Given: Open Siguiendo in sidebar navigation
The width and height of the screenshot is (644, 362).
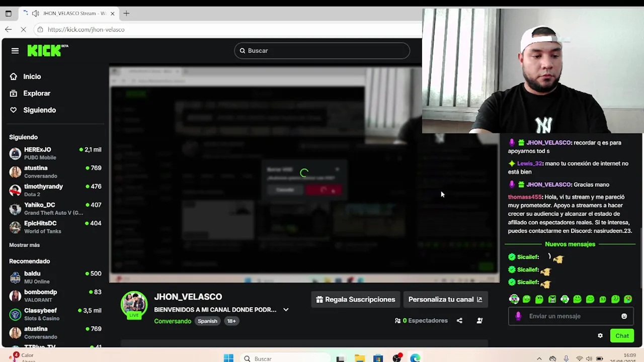Looking at the screenshot, I should (39, 110).
